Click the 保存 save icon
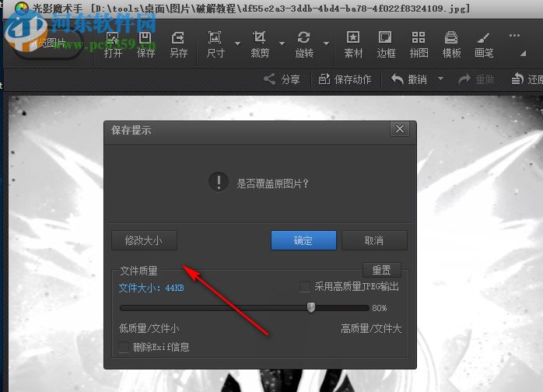Screen dimensions: 543x392 click(x=145, y=44)
